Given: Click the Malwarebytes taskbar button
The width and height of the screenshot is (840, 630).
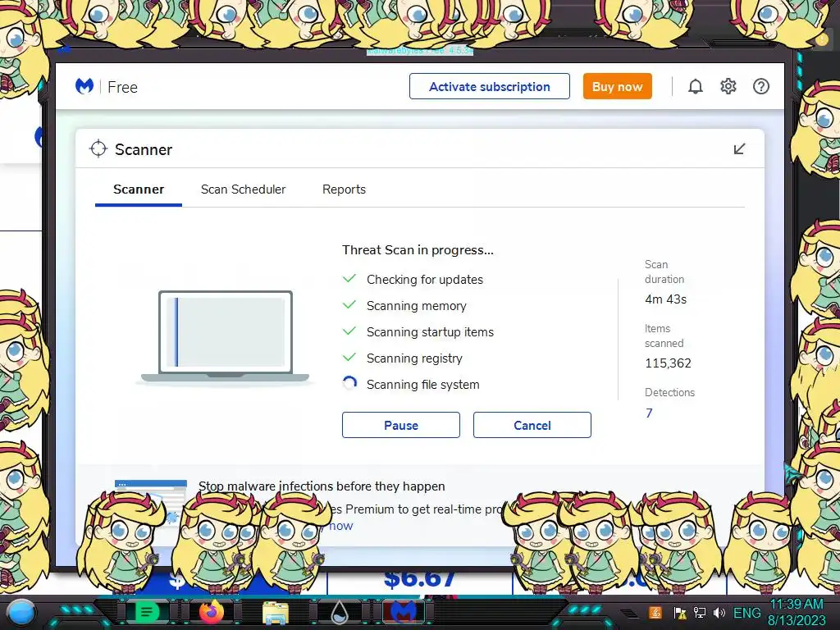Looking at the screenshot, I should coord(404,612).
